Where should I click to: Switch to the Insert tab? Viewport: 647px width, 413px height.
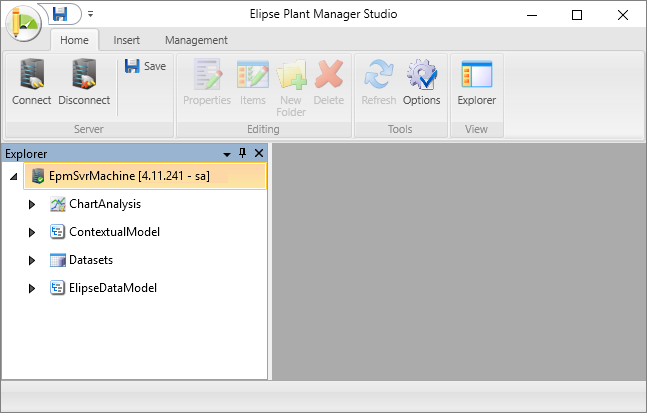tap(126, 40)
